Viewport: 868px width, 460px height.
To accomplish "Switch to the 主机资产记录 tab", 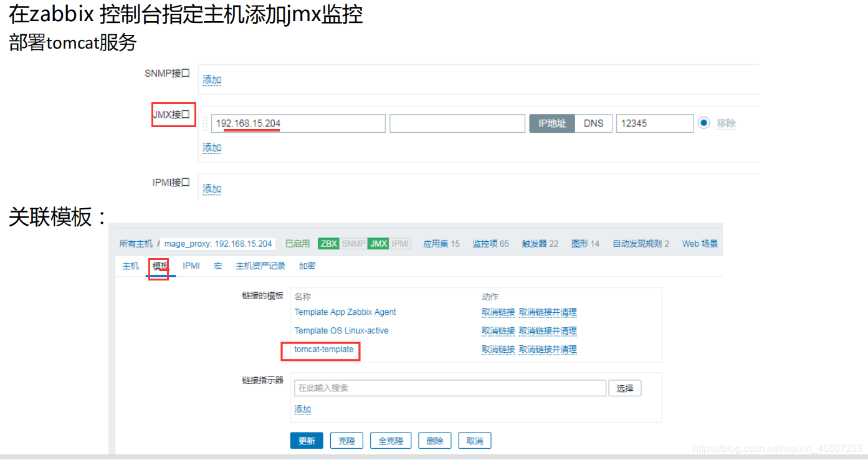I will click(260, 266).
